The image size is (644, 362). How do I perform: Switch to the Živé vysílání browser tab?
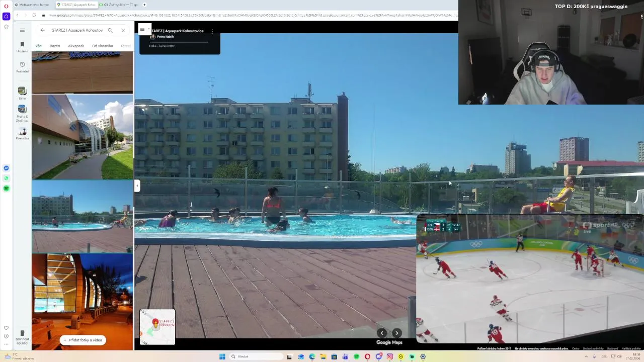[118, 5]
